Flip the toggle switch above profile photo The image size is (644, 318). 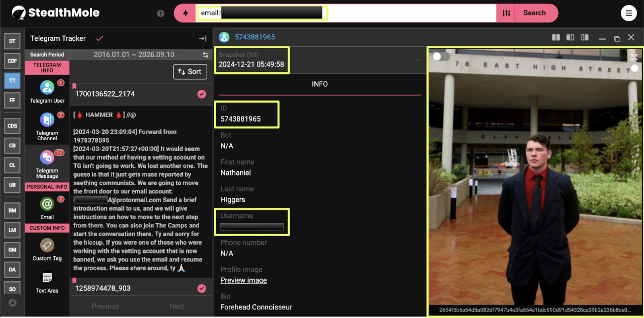coord(441,56)
